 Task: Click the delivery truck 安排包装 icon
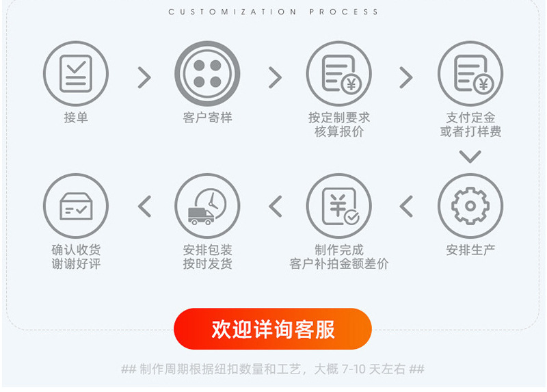click(x=207, y=206)
